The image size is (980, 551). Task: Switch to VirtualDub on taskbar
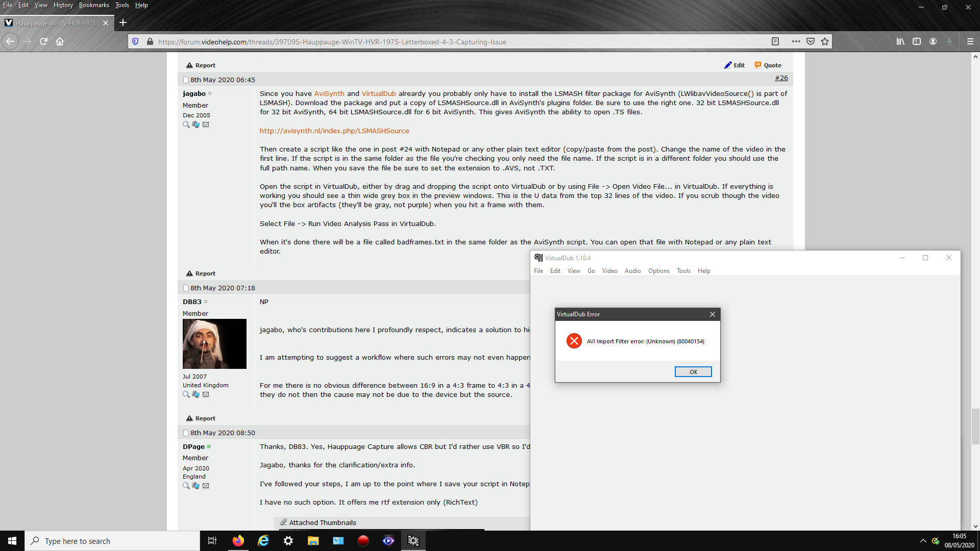[413, 541]
